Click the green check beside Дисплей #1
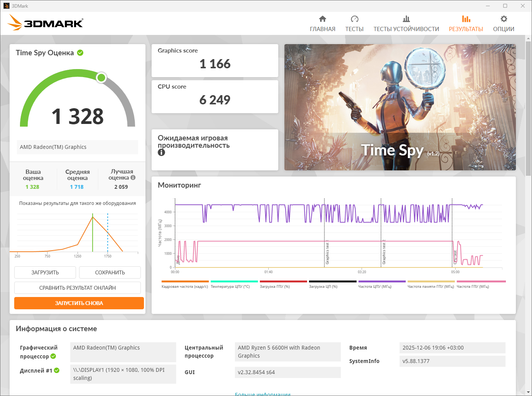Screen dimensions: 532x396 pos(57,370)
